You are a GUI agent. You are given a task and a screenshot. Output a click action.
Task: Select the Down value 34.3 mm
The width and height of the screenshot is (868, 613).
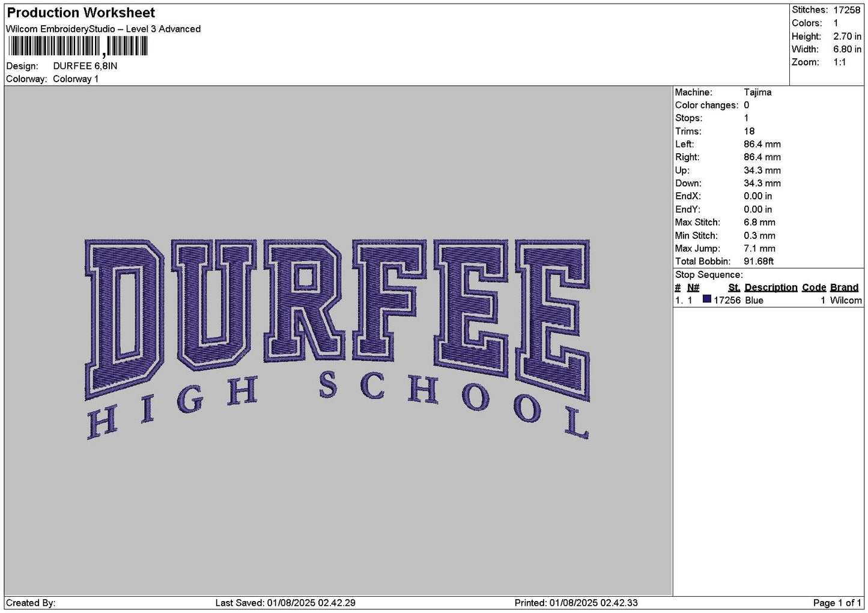point(762,183)
